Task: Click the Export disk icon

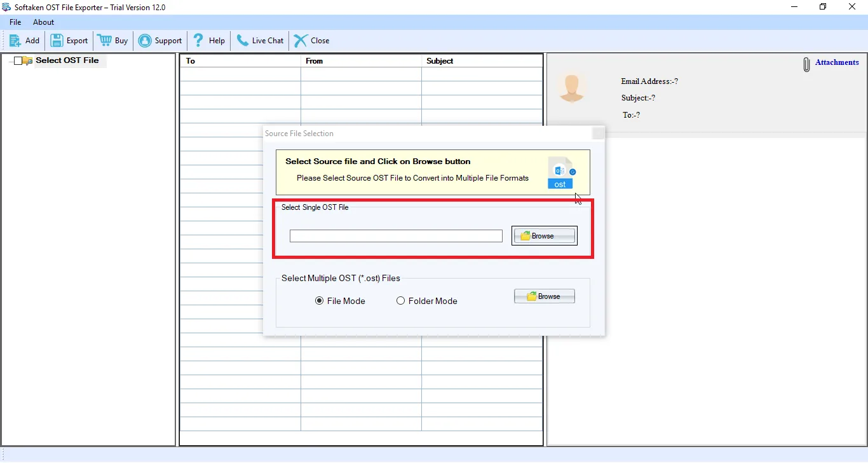Action: pyautogui.click(x=57, y=41)
